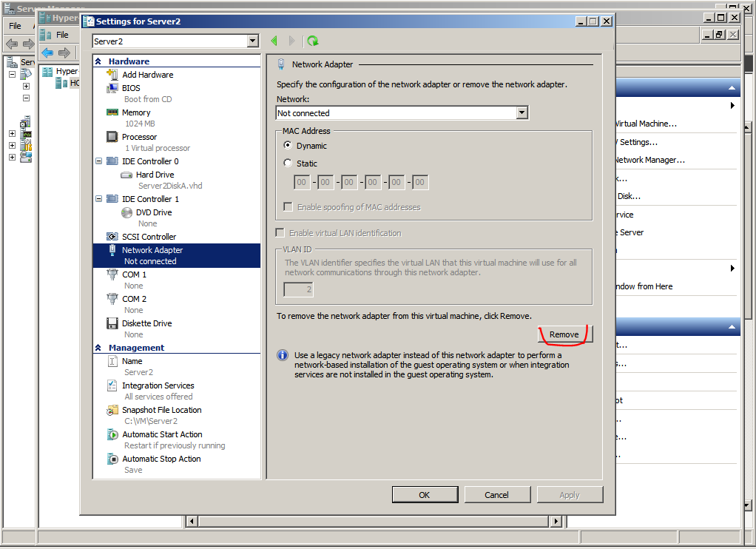This screenshot has height=549, width=756.
Task: Select the Automatic Stop Action icon
Action: 112,459
